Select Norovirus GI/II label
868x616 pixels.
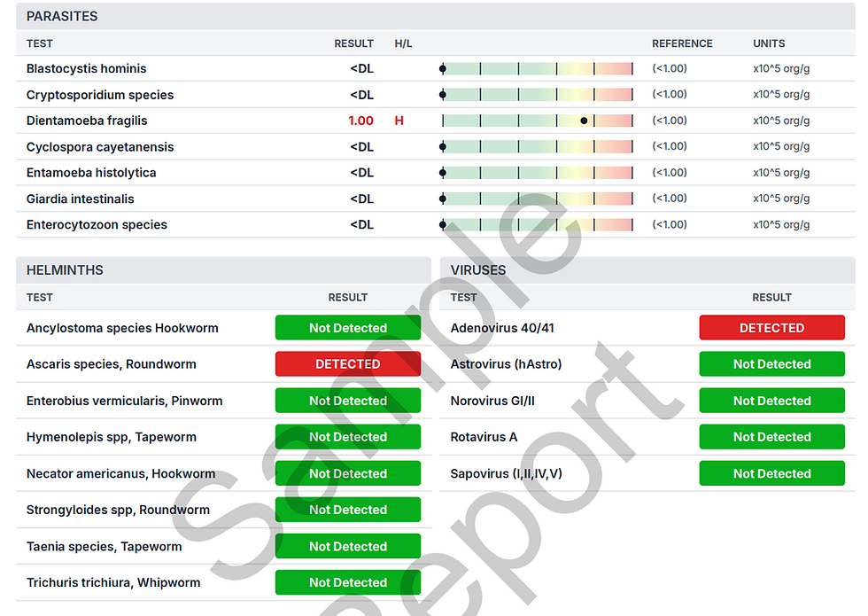(492, 401)
